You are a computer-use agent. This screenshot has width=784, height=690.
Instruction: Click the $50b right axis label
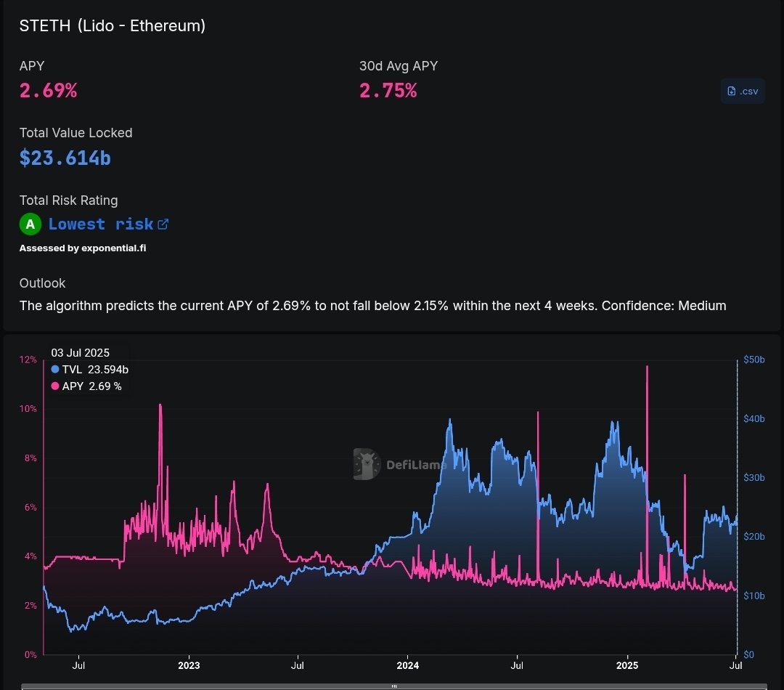[x=754, y=360]
